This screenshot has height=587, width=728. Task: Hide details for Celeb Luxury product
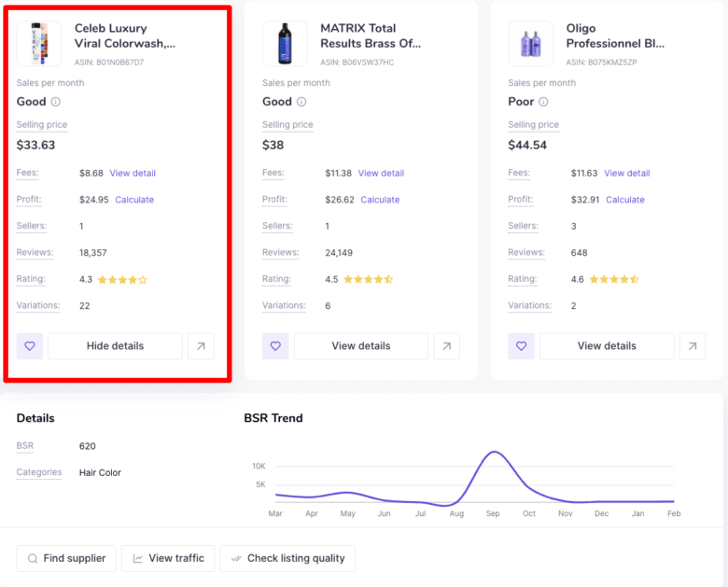[115, 346]
